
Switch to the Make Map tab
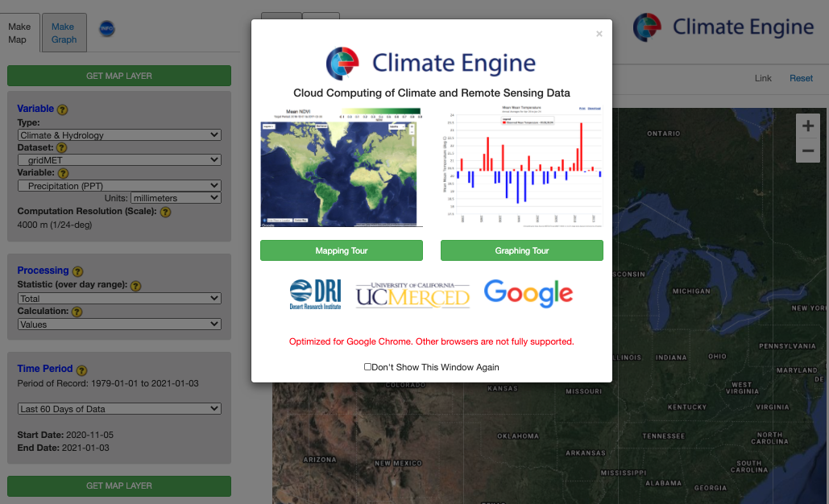pos(19,33)
